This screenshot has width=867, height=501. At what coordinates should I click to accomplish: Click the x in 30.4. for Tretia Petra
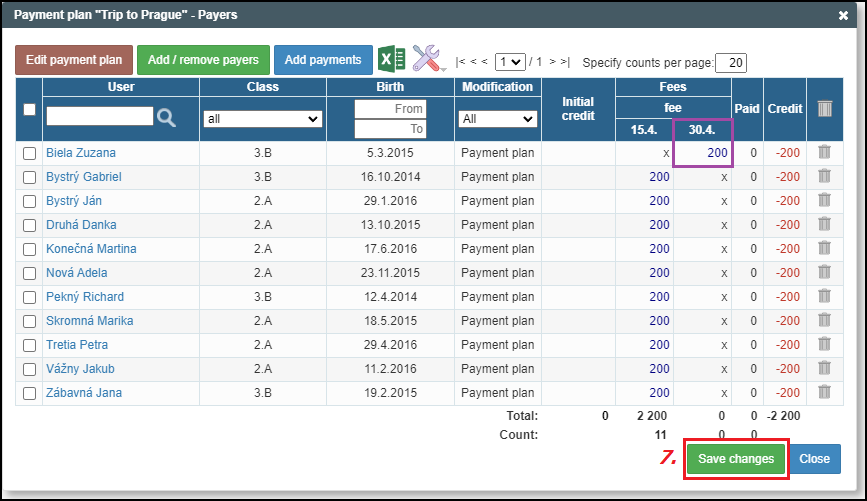pos(724,346)
